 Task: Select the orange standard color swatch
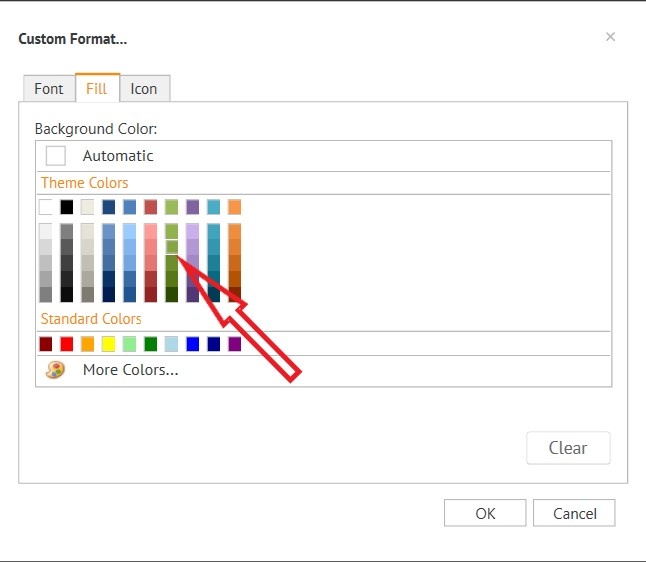pyautogui.click(x=87, y=344)
